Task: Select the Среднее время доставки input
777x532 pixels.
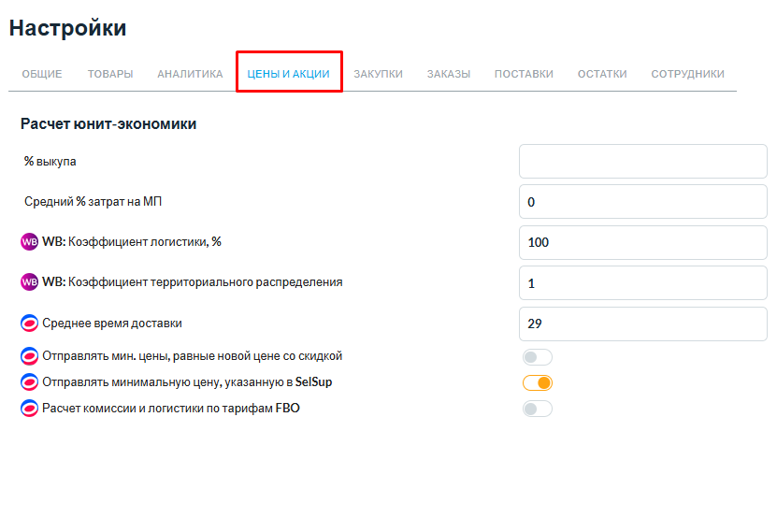Action: [642, 324]
